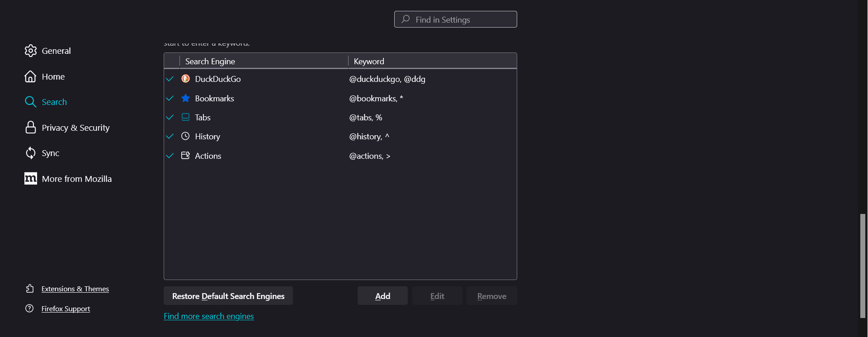Screen dimensions: 868x337
Task: Open the Search settings category
Action: click(x=54, y=102)
